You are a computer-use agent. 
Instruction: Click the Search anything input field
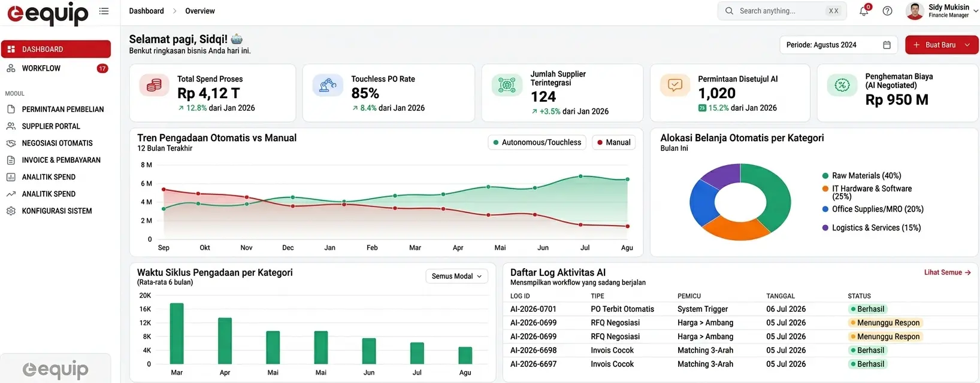point(782,11)
